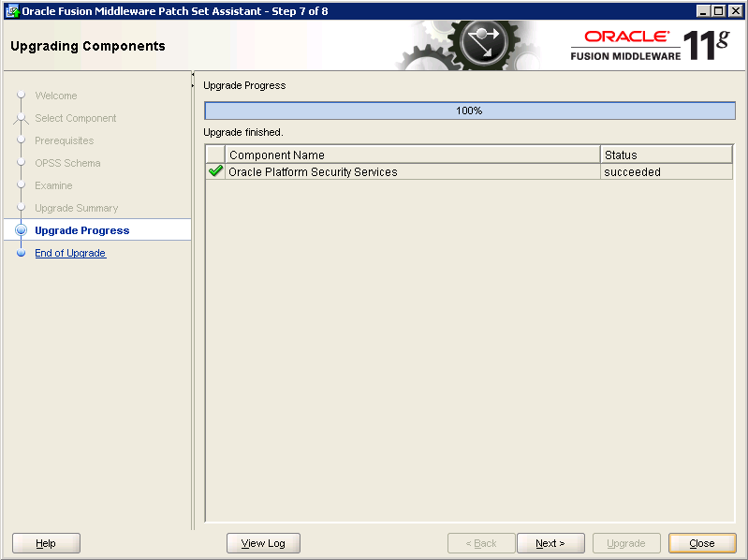Select the Examine step
Viewport: 748px width, 560px height.
click(53, 185)
